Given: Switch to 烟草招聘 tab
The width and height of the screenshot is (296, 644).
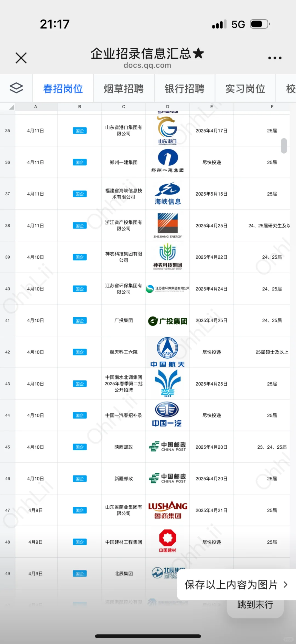Looking at the screenshot, I should [x=124, y=89].
